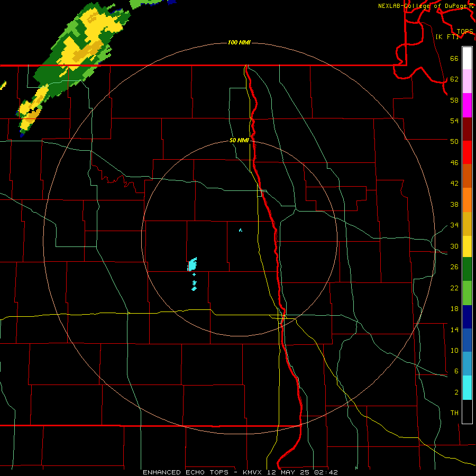Click the "54" legend value
Image resolution: width=476 pixels, height=476 pixels.
pos(454,121)
